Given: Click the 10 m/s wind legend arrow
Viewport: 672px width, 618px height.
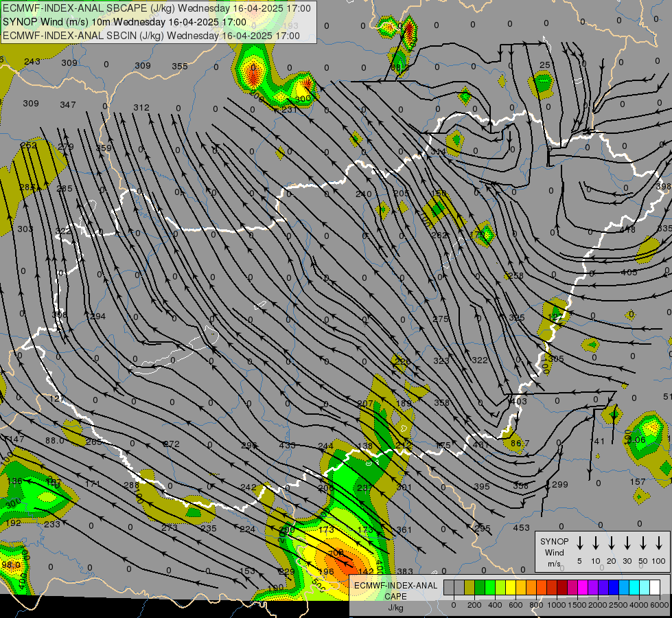Looking at the screenshot, I should click(x=595, y=543).
